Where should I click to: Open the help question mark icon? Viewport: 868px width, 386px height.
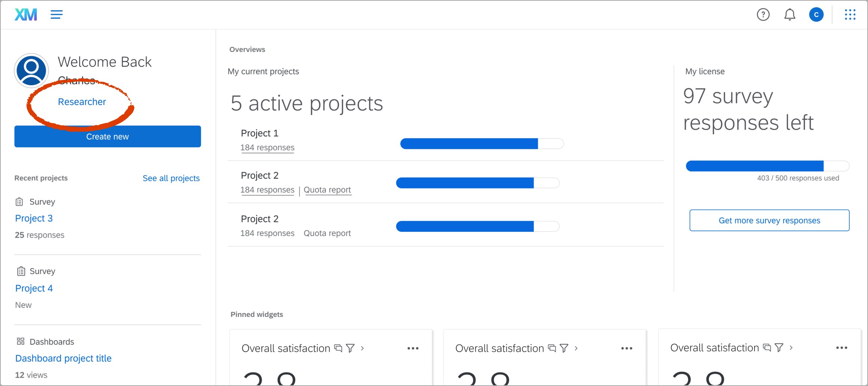pyautogui.click(x=763, y=15)
